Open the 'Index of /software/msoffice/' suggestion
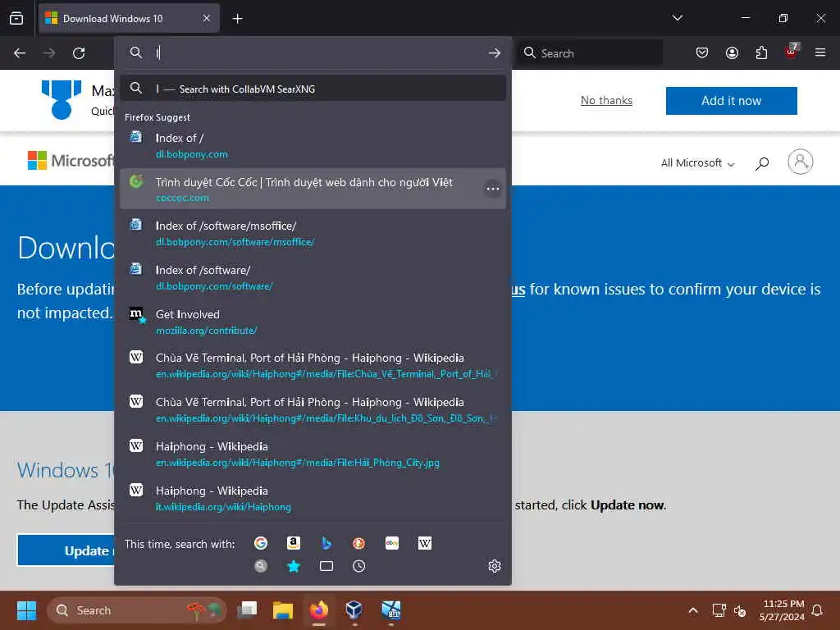The image size is (840, 630). [x=313, y=233]
